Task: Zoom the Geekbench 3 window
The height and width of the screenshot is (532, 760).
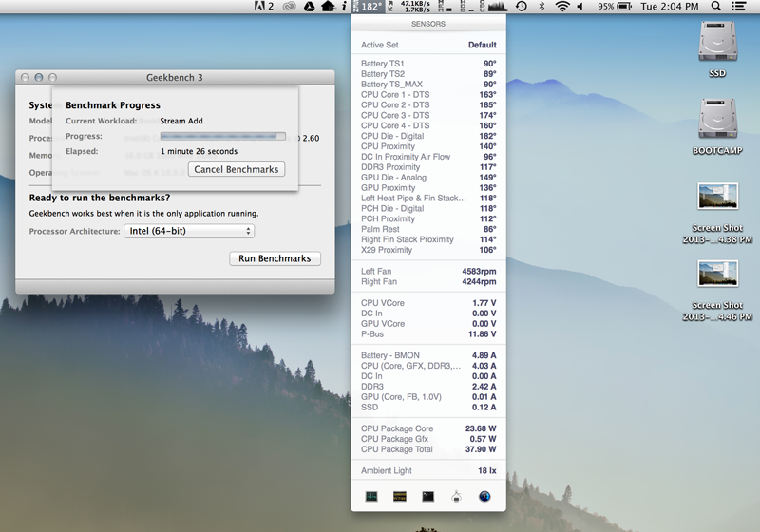Action: [52, 78]
